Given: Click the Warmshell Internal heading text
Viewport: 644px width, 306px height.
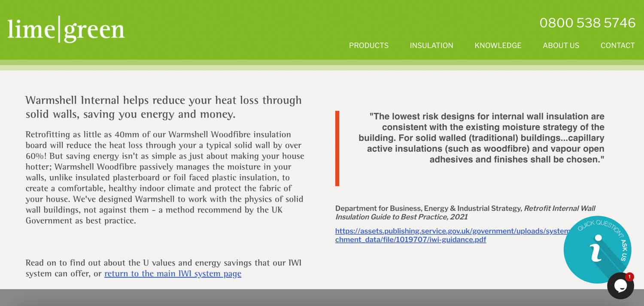Looking at the screenshot, I should click(x=164, y=107).
